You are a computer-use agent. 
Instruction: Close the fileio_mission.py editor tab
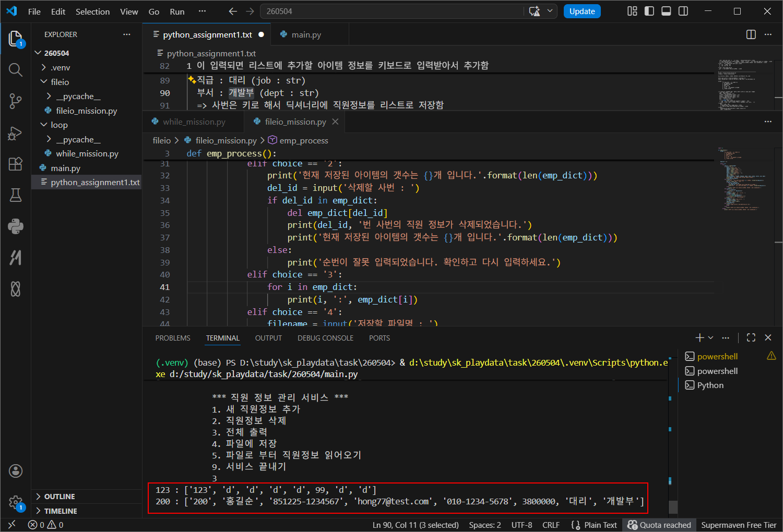coord(335,122)
